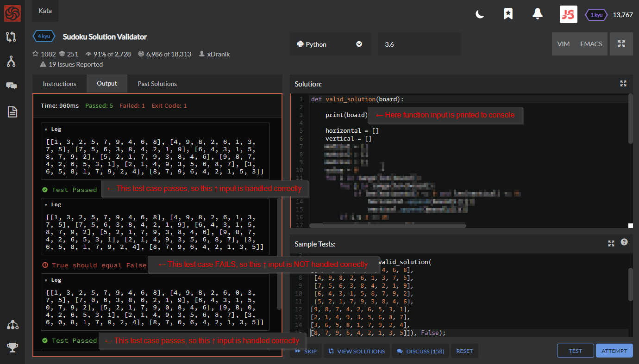This screenshot has height=364, width=639.
Task: Submit with the ATTEMPT button
Action: tap(614, 351)
